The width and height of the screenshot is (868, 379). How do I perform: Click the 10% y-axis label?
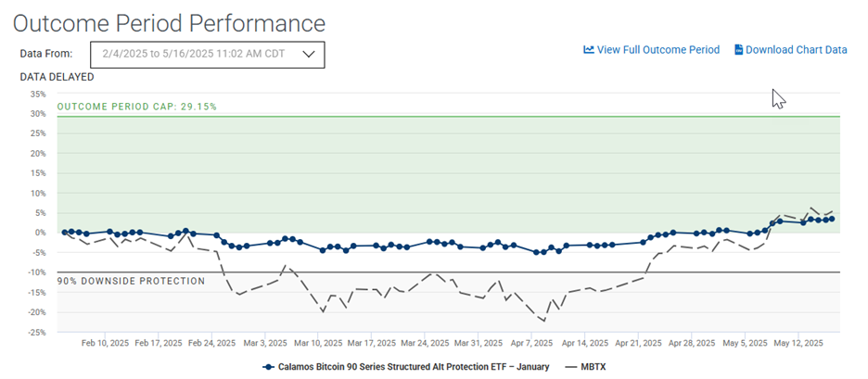pyautogui.click(x=39, y=193)
